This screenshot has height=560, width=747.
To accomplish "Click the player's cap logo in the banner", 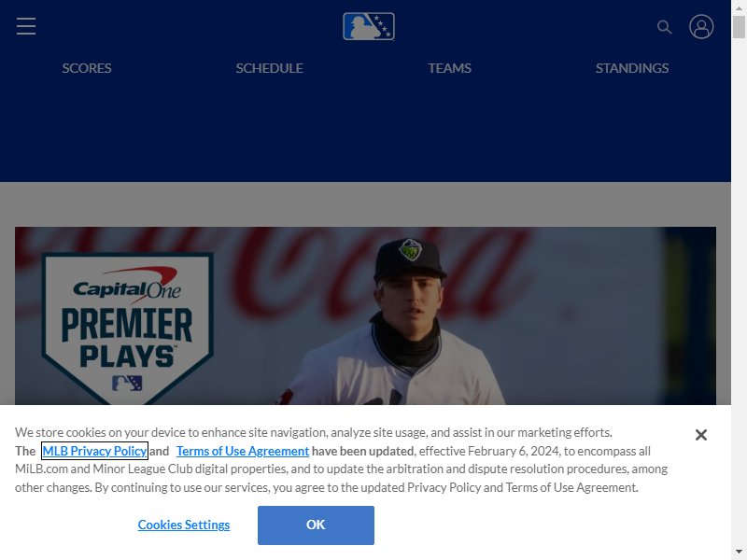I will 410,250.
